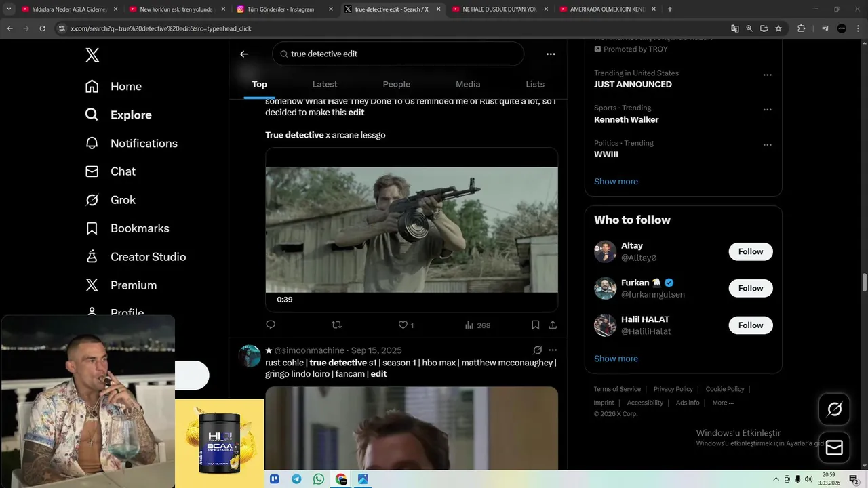This screenshot has height=488, width=868.
Task: Show more accounts to follow
Action: coord(616,359)
